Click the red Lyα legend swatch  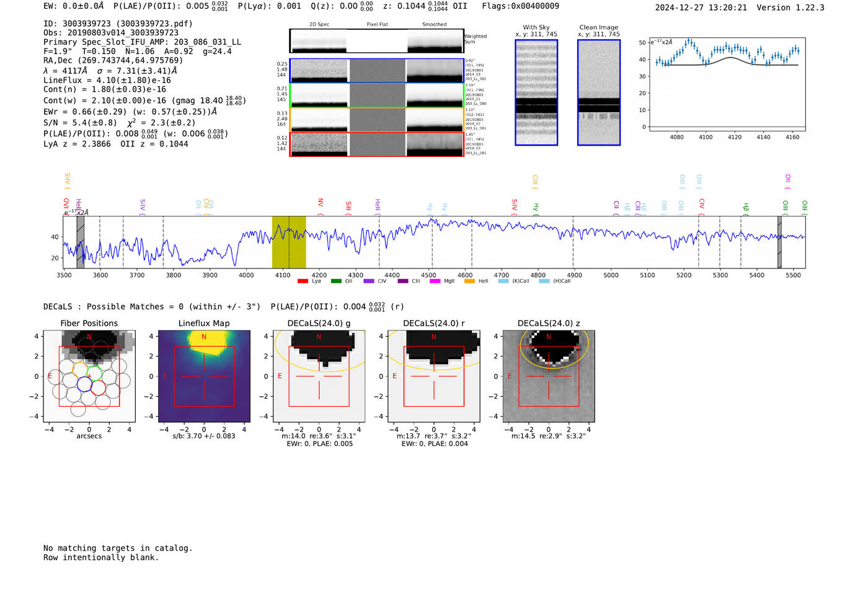303,281
